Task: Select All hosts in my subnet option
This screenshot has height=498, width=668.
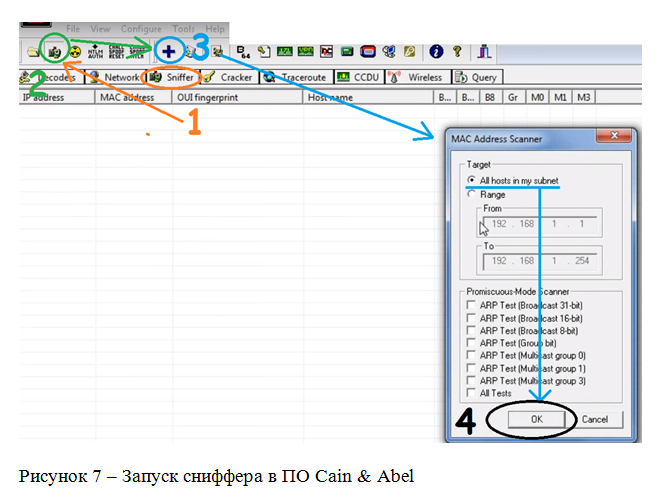Action: pyautogui.click(x=513, y=181)
